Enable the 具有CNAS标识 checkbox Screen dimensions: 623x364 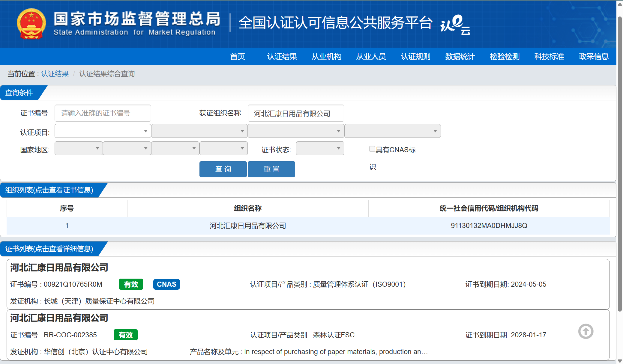(x=372, y=149)
